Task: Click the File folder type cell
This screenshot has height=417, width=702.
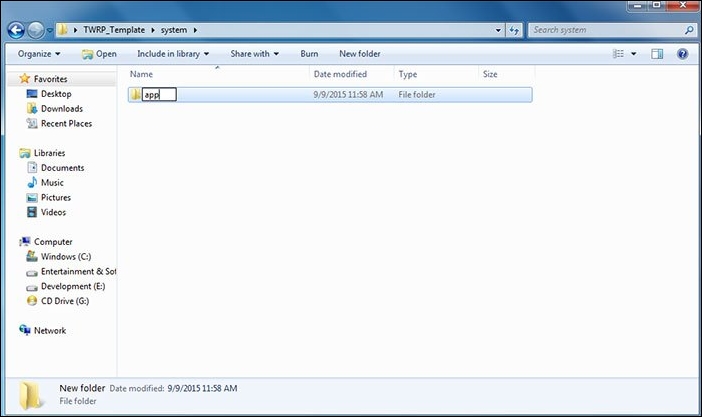Action: coord(416,95)
